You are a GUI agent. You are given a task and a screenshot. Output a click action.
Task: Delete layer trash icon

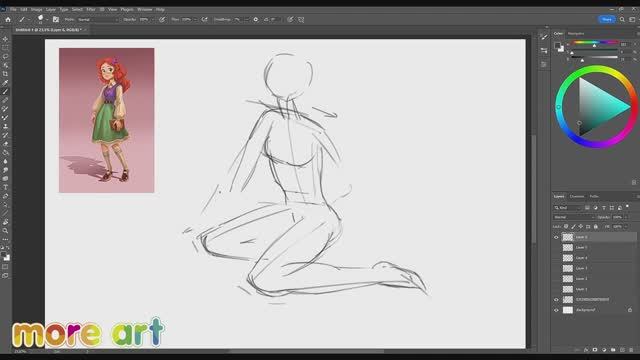click(x=631, y=350)
